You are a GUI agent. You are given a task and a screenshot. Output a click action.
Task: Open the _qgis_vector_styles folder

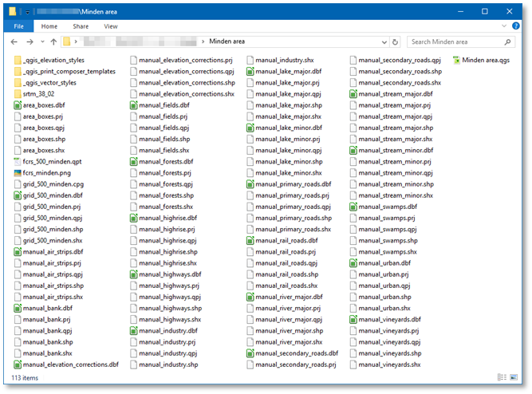click(x=49, y=82)
